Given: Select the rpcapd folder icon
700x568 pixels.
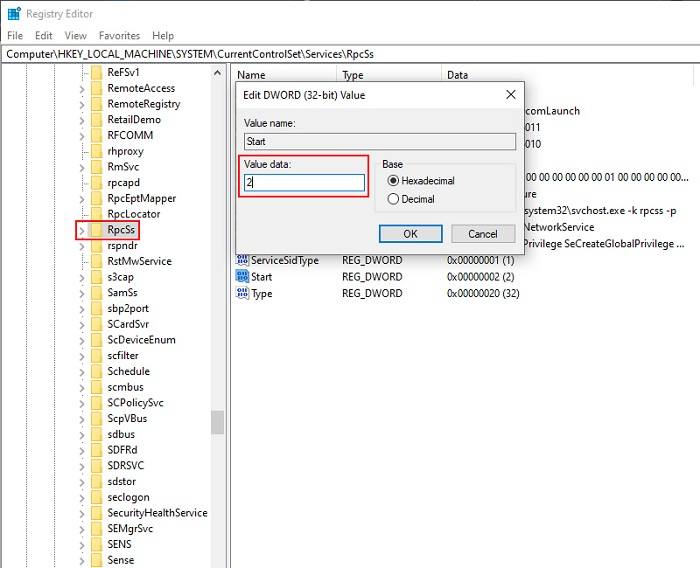Looking at the screenshot, I should [x=96, y=183].
